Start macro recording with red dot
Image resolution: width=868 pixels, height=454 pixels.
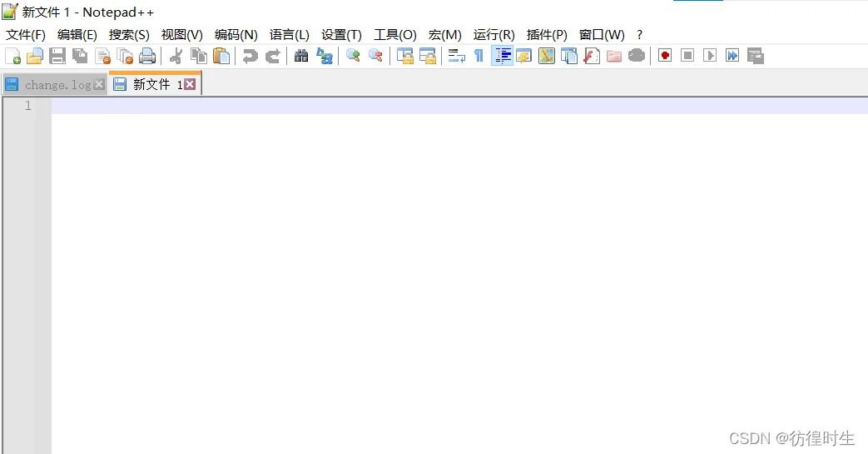[665, 56]
